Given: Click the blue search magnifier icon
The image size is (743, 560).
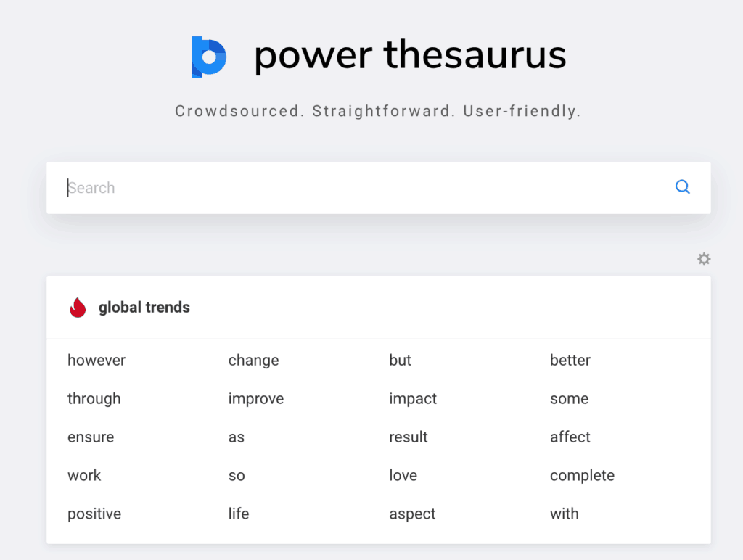Looking at the screenshot, I should pos(682,187).
